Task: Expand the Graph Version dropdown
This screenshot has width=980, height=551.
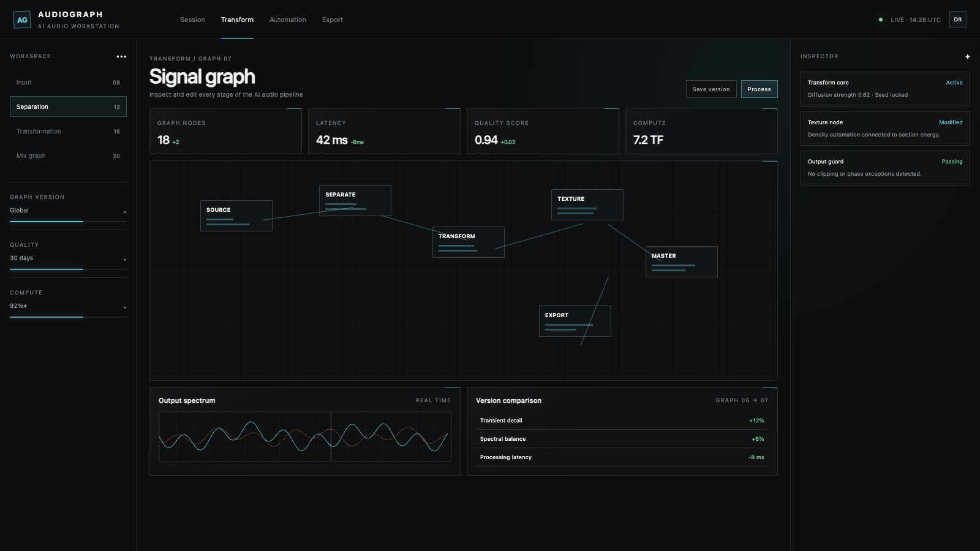Action: [68, 211]
